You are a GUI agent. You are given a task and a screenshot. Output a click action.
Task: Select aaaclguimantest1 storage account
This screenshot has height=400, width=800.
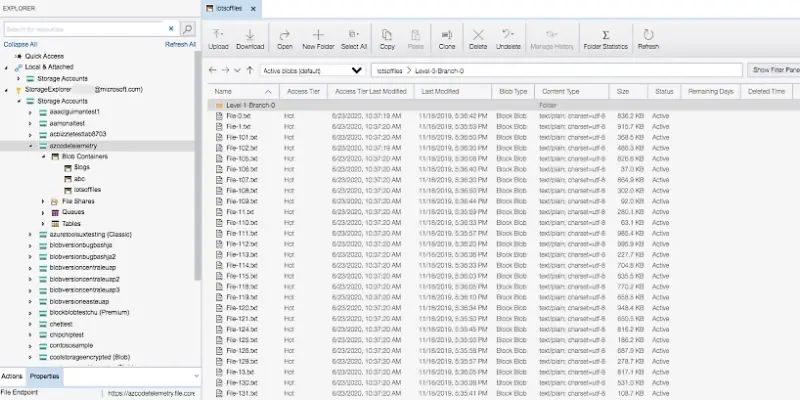coord(74,112)
